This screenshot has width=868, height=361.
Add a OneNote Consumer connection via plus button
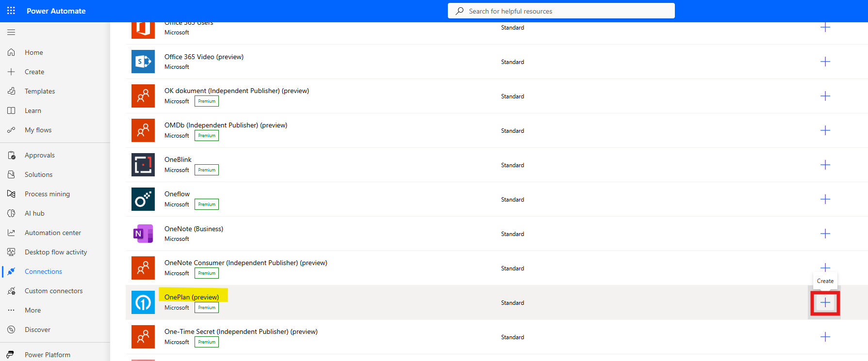pos(825,267)
